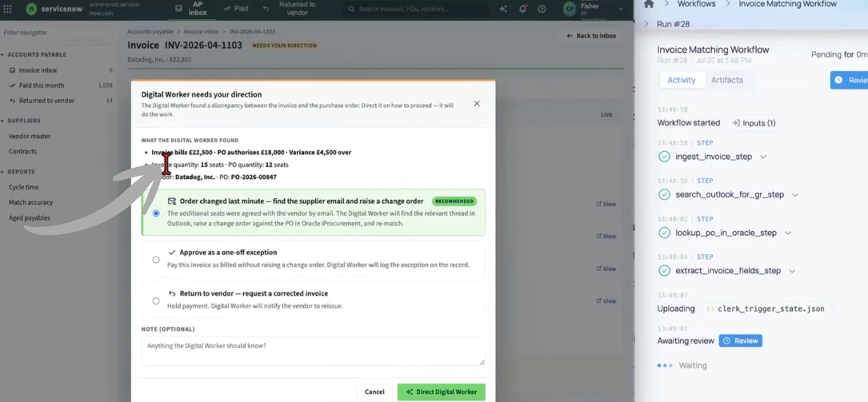Viewport: 868px width, 402px height.
Task: Click the blue Review button at panel top
Action: point(850,80)
